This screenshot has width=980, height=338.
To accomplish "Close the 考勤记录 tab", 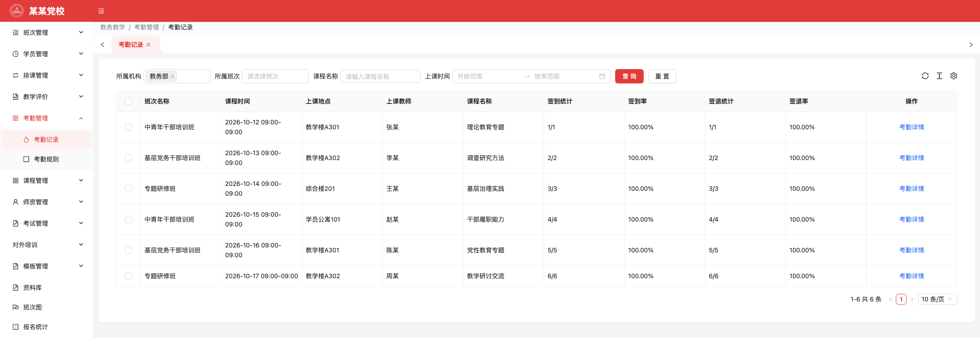I will [x=148, y=45].
